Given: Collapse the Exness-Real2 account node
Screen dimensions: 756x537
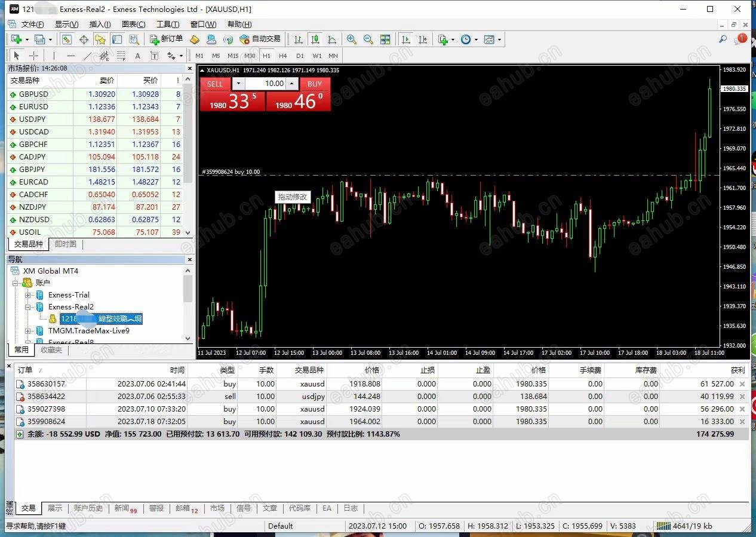Looking at the screenshot, I should [x=28, y=307].
